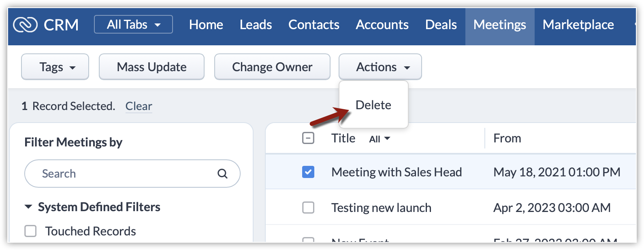This screenshot has height=250, width=644.
Task: Open the Meeting with Sales Head record
Action: tap(396, 172)
